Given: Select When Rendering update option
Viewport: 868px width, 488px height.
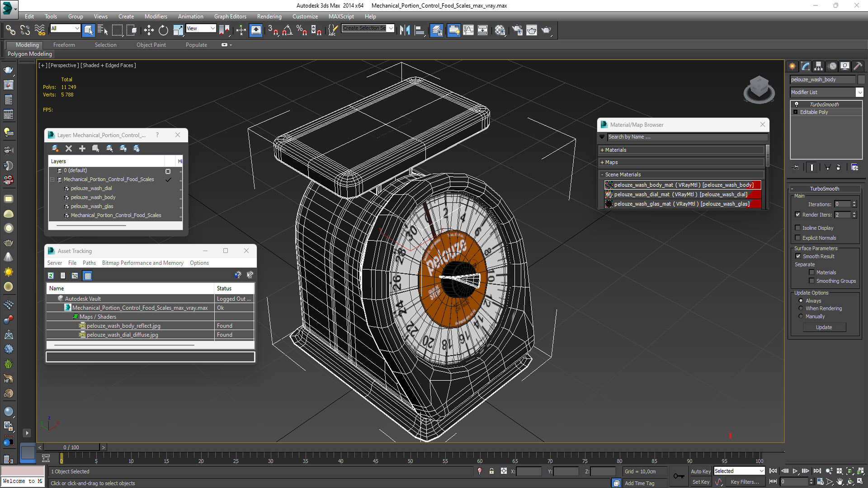Looking at the screenshot, I should click(x=801, y=308).
